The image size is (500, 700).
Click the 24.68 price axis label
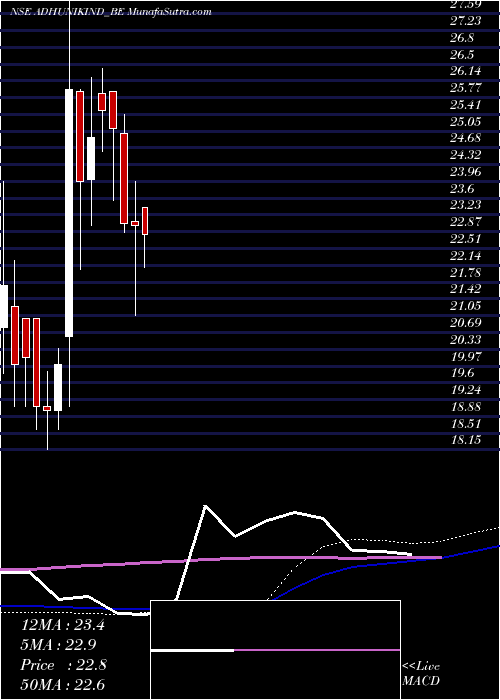click(465, 138)
